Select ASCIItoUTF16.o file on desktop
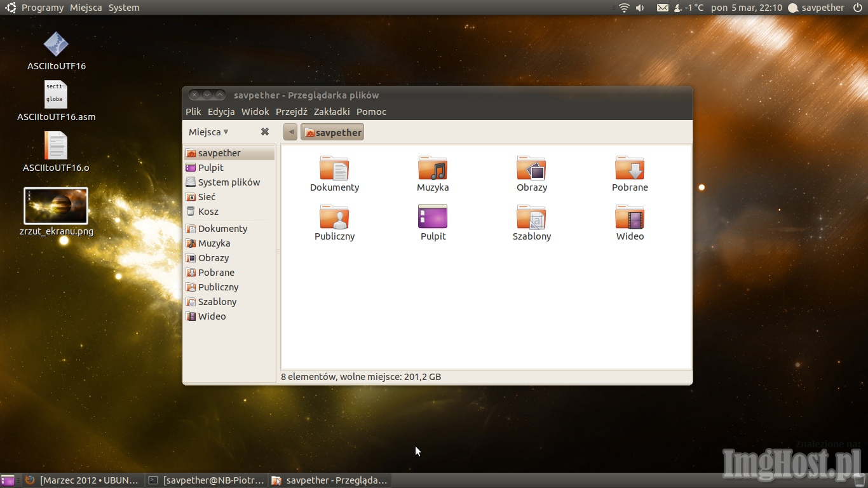This screenshot has width=868, height=488. coord(56,146)
